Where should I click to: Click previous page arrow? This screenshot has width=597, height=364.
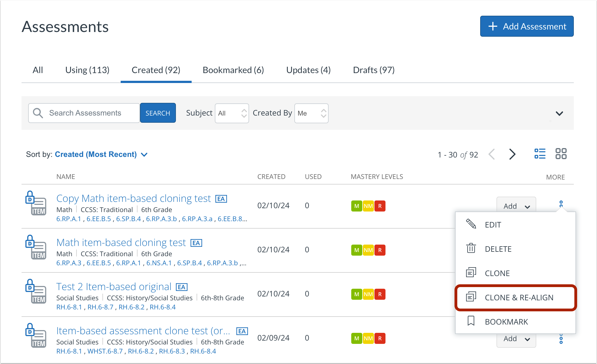492,154
